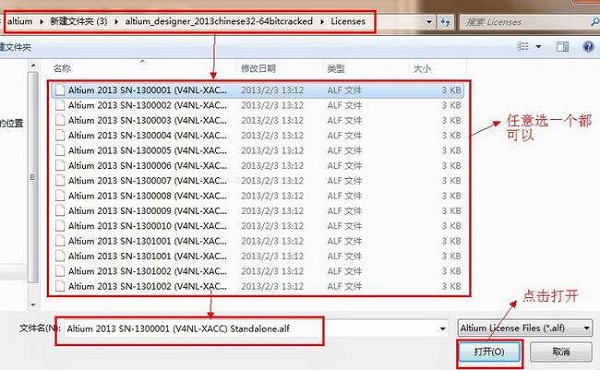600x370 pixels.
Task: Click the scroll down arrow of sidebar scrollbar
Action: 33,305
